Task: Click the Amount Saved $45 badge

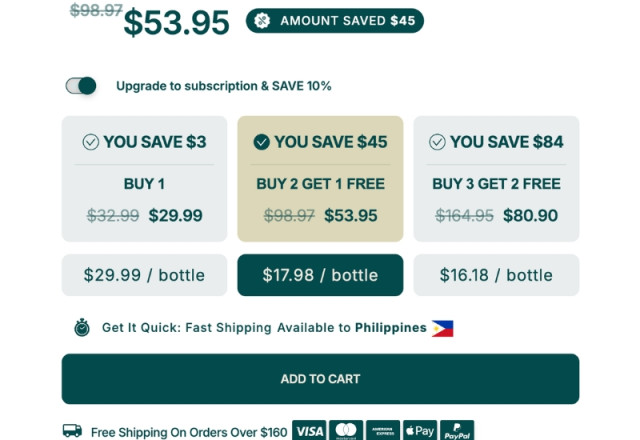Action: click(x=335, y=21)
